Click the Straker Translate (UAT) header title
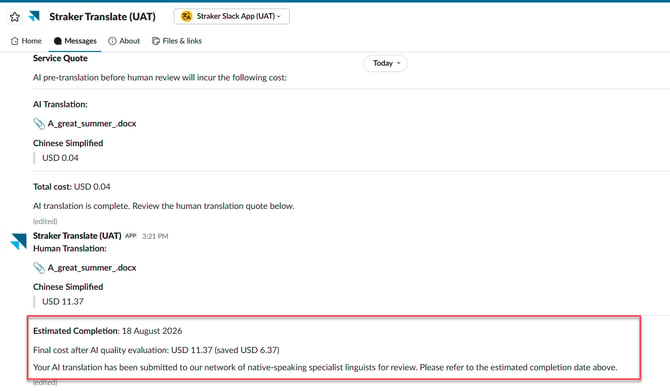The width and height of the screenshot is (670, 391). click(x=103, y=17)
